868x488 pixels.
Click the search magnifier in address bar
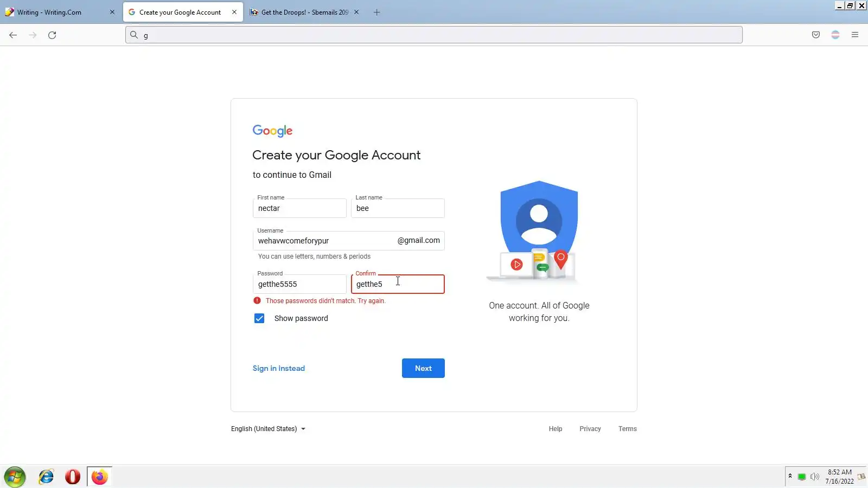coord(134,35)
